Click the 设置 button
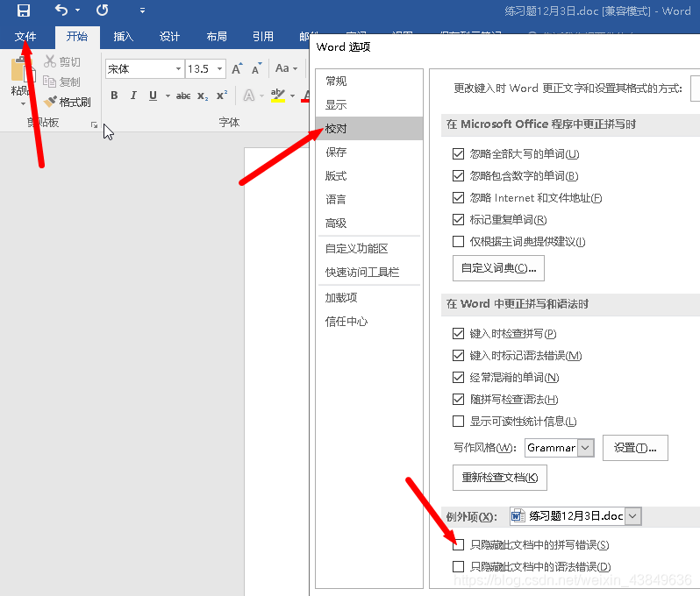 point(635,448)
